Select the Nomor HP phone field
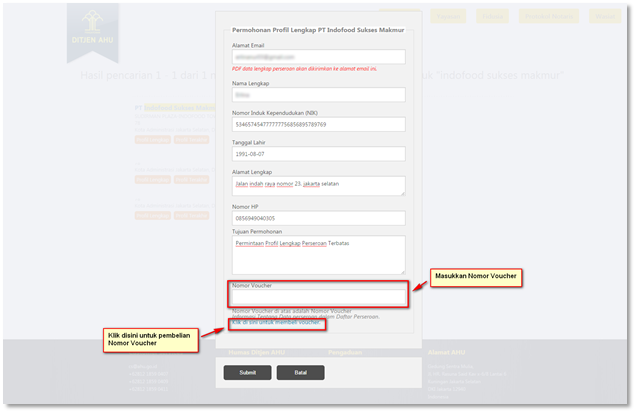The height and width of the screenshot is (413, 636). (318, 218)
